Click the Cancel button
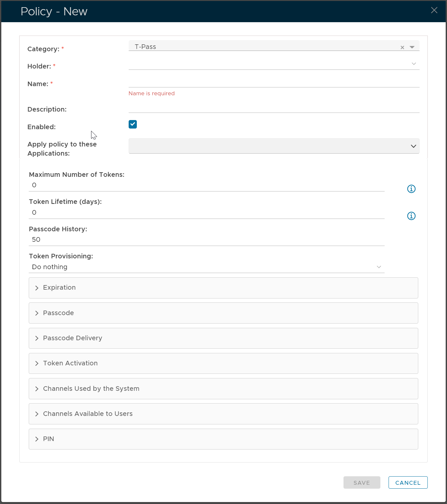This screenshot has height=504, width=447. coord(408,482)
